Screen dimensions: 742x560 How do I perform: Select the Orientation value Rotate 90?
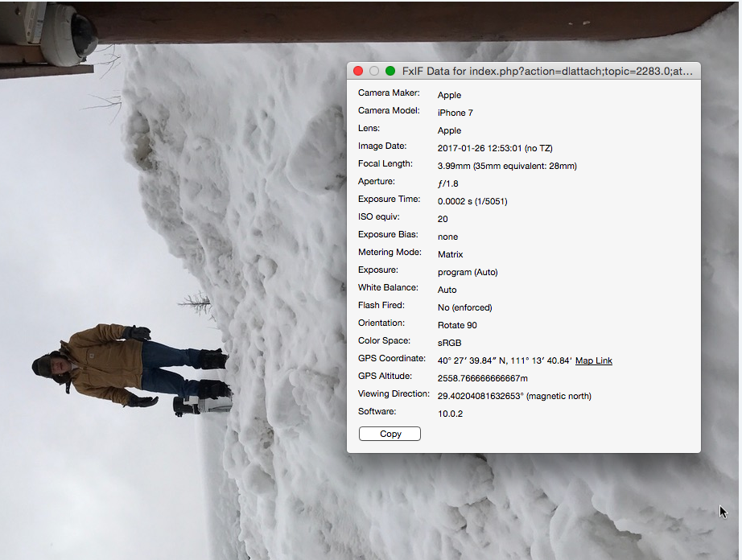pyautogui.click(x=458, y=325)
